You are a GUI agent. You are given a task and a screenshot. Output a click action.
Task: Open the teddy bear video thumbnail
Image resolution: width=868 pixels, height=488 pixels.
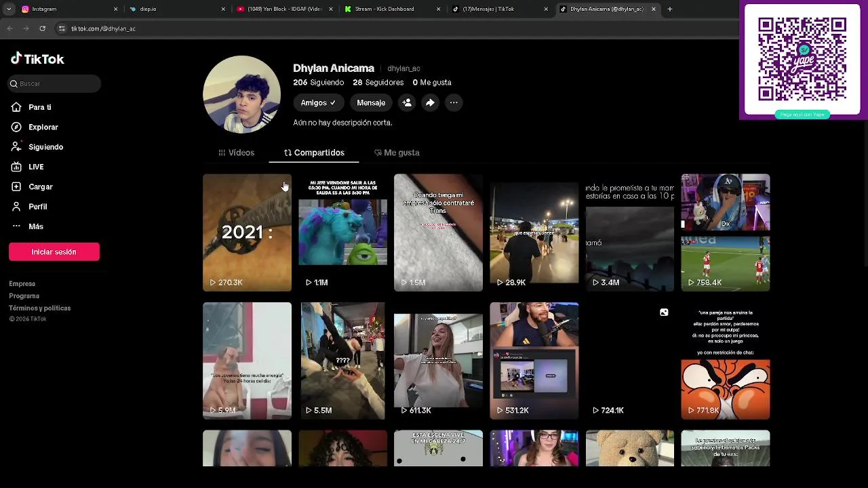630,448
